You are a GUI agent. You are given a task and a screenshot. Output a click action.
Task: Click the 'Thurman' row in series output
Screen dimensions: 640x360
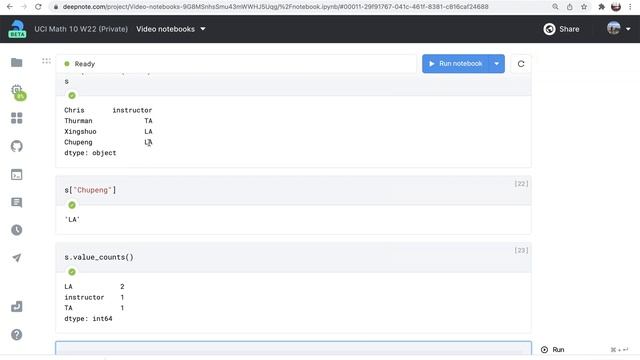coord(108,121)
